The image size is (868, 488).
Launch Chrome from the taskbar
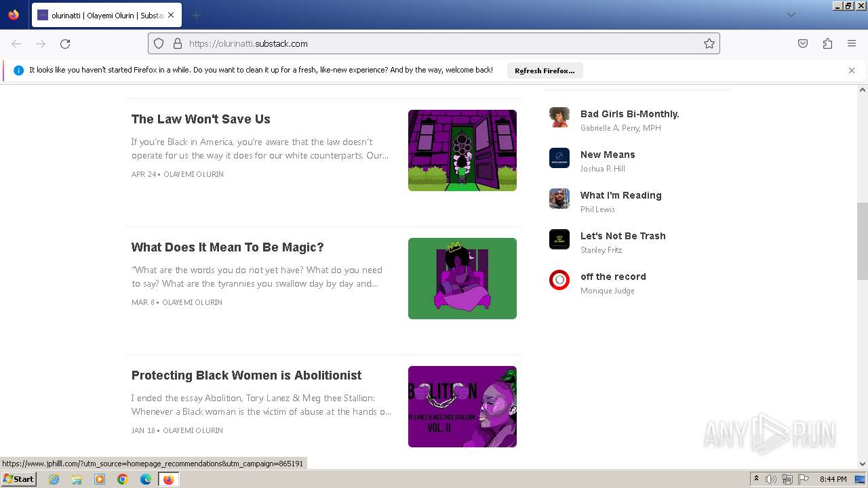point(123,479)
